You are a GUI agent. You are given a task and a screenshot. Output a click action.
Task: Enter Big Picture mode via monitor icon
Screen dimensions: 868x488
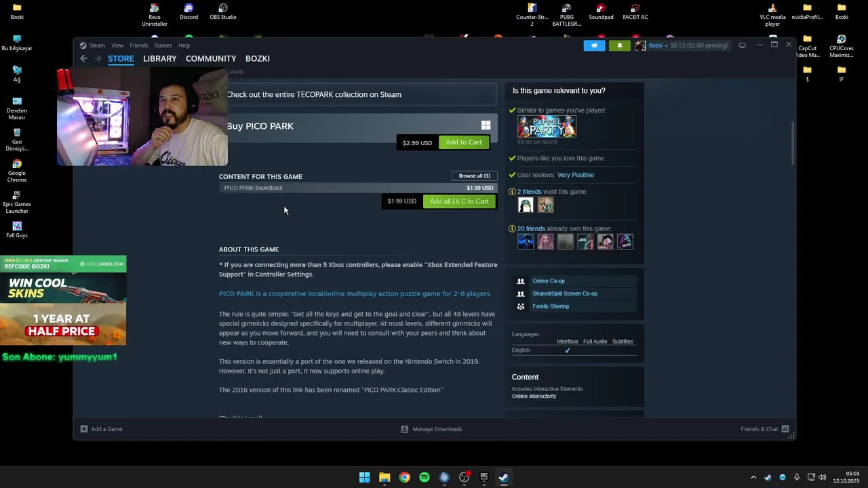click(742, 45)
